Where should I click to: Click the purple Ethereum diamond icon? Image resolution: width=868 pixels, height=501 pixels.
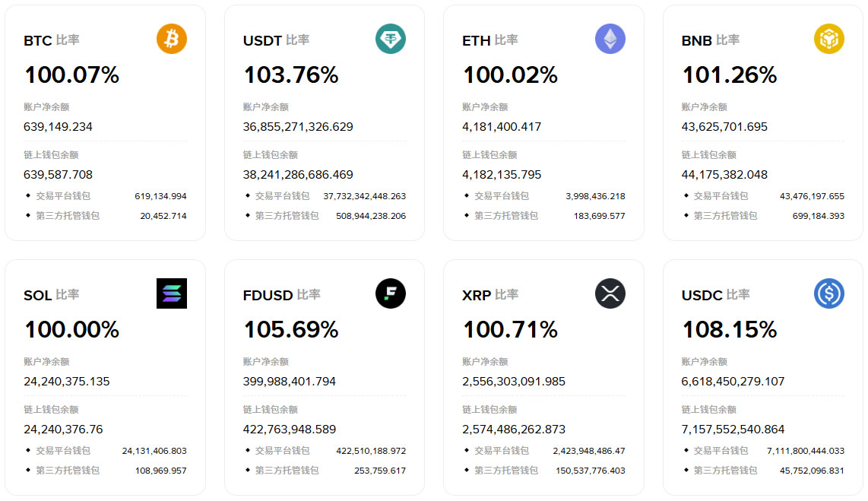pyautogui.click(x=610, y=39)
